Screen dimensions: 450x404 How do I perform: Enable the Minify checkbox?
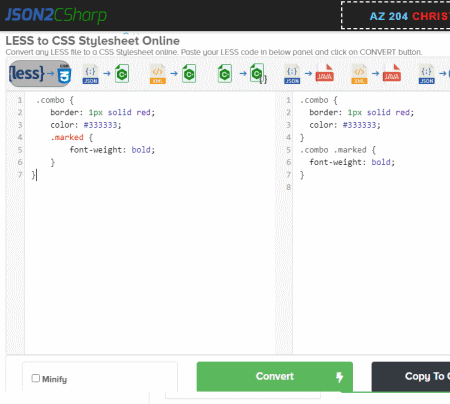36,378
